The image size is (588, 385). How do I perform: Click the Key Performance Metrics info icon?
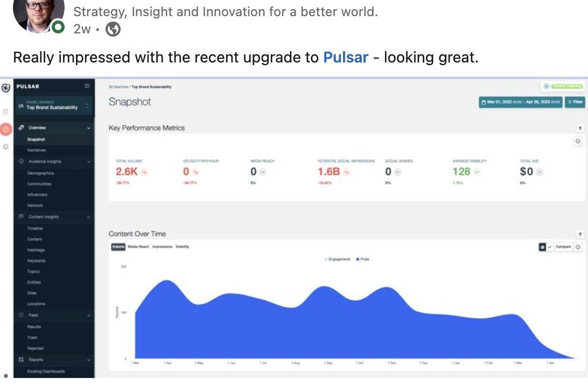578,141
